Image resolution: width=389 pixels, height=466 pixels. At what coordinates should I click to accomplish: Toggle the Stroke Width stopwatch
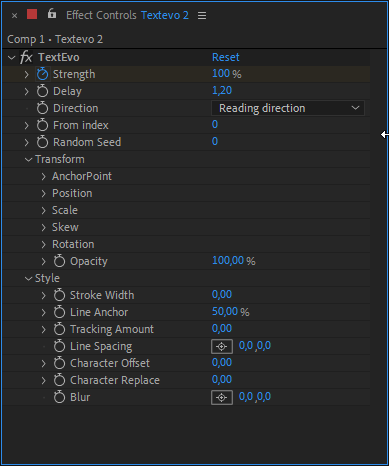(59, 295)
